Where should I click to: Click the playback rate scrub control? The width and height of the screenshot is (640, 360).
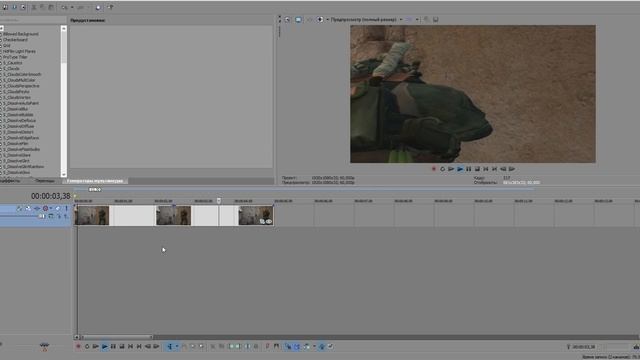pyautogui.click(x=44, y=347)
